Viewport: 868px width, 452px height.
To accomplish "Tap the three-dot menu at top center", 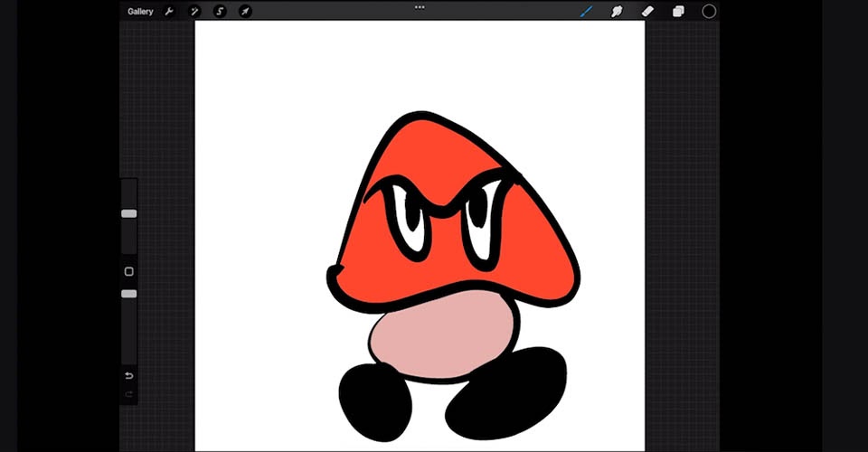I will [x=420, y=7].
